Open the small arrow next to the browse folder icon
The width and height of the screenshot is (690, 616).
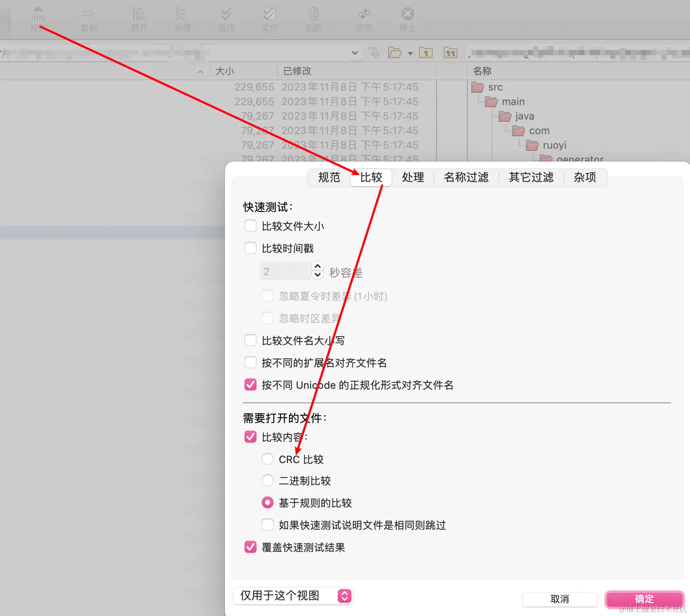coord(410,53)
